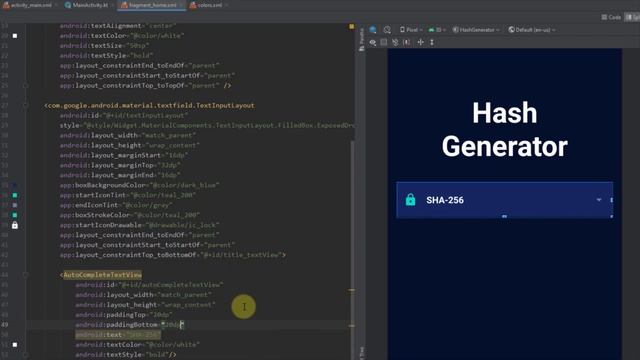Click the clear constraints icon
The image size is (640, 360).
point(395,42)
